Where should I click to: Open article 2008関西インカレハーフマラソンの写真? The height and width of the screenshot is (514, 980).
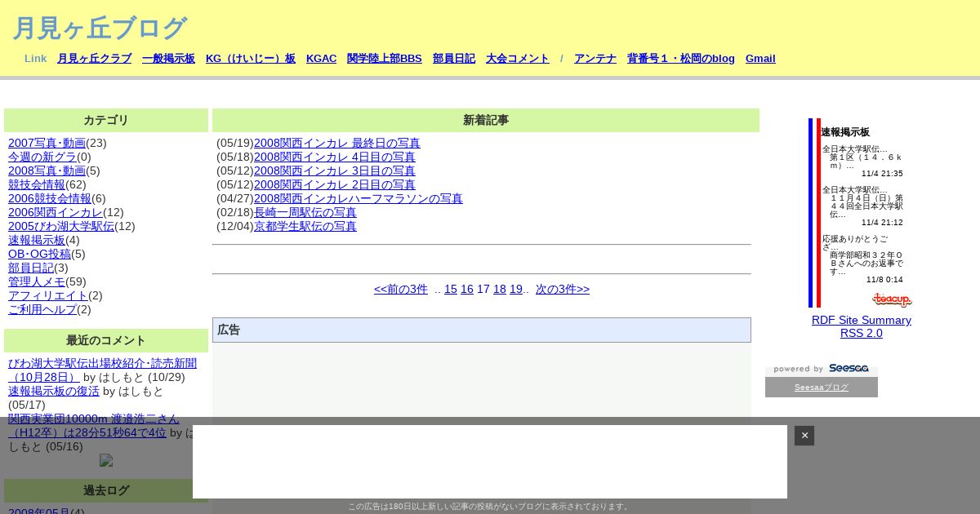click(359, 198)
